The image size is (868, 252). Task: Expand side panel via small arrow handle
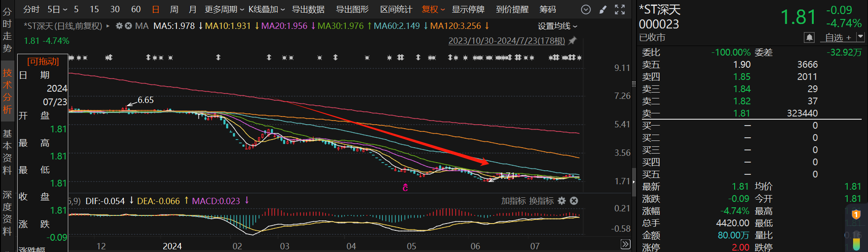click(634, 182)
